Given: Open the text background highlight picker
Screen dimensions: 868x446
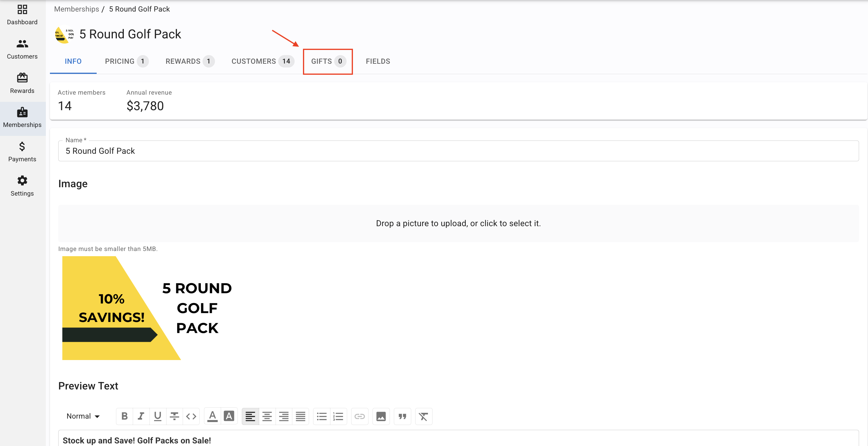Looking at the screenshot, I should pos(229,416).
